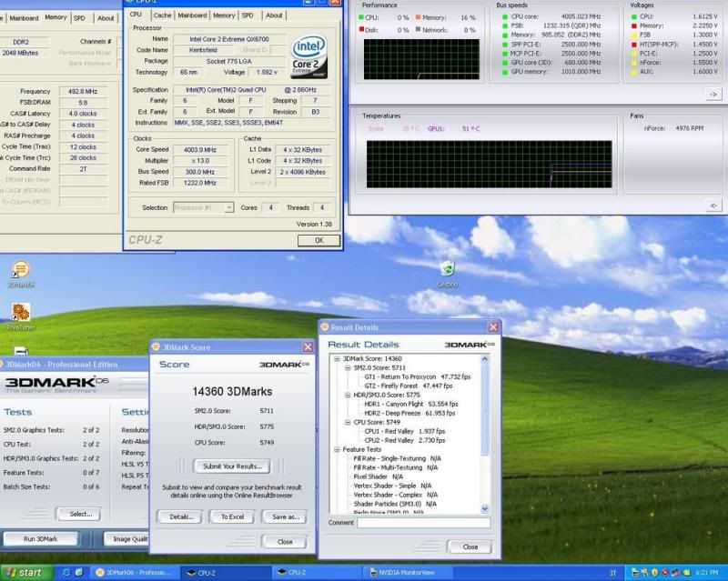
Task: Click the Result Details scrollbar down arrow
Action: (x=485, y=508)
